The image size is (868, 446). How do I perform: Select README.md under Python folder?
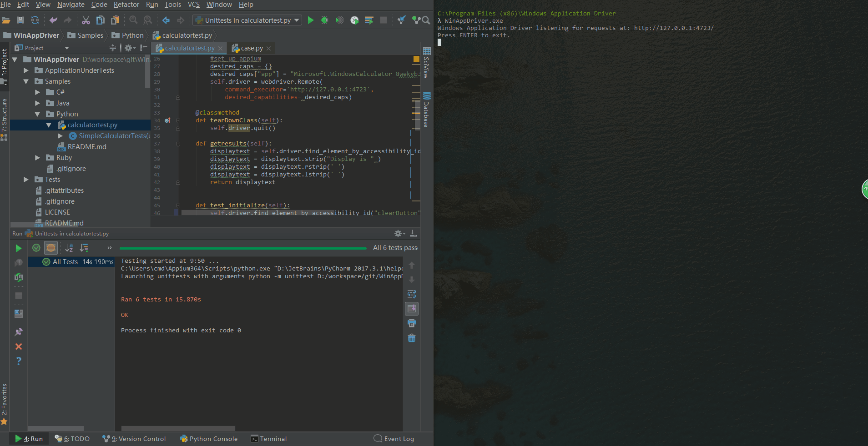coord(86,147)
